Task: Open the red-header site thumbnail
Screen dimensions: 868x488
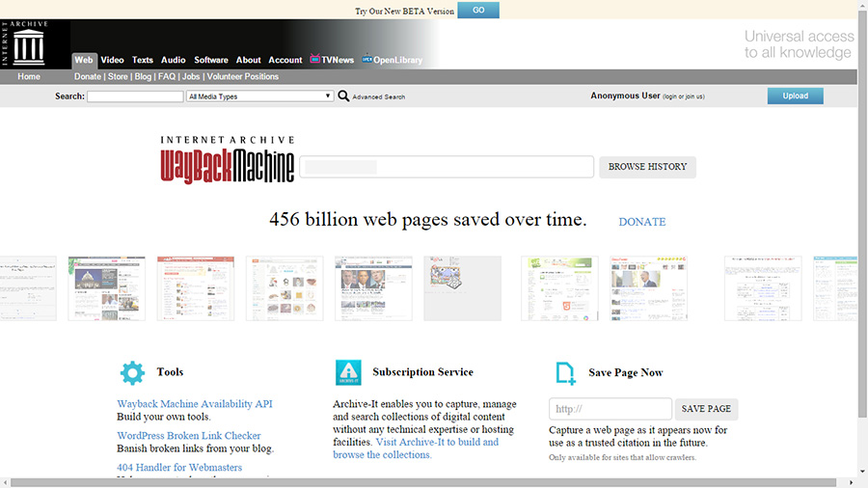Action: click(196, 288)
